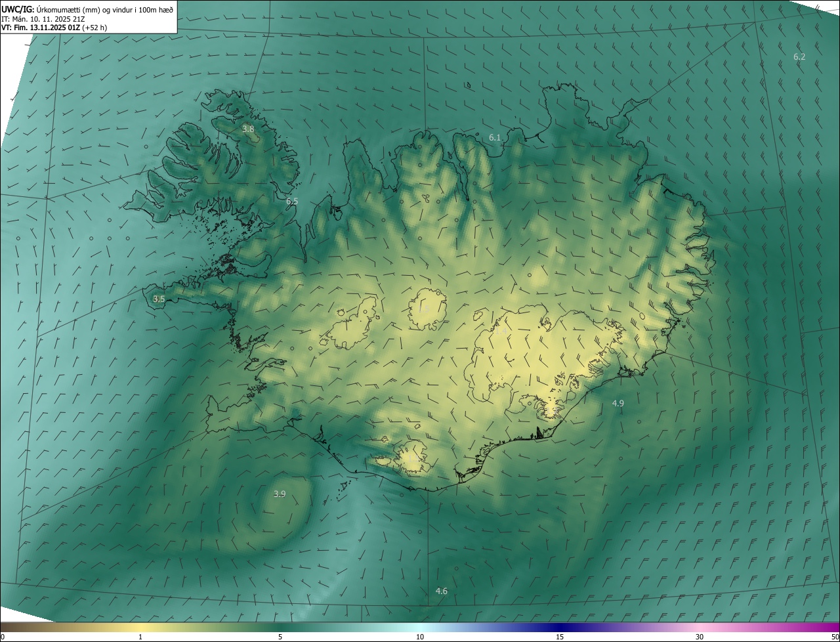This screenshot has height=642, width=840.
Task: Click the 4.9 value label off the southeast coast
Action: pos(618,403)
